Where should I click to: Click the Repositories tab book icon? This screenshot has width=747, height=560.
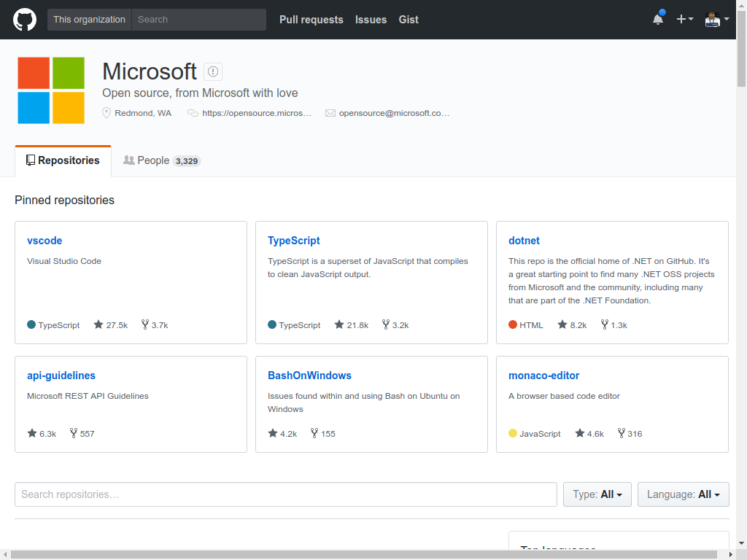[x=31, y=160]
